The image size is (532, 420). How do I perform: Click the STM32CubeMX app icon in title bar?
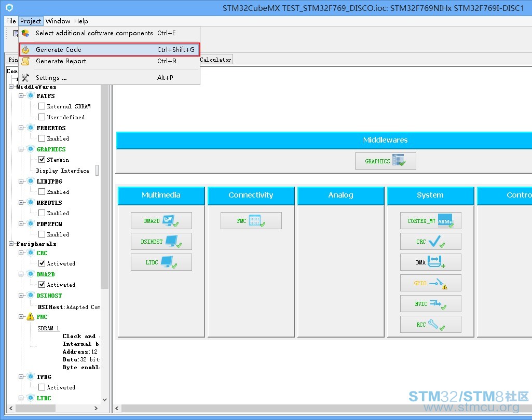(9, 7)
